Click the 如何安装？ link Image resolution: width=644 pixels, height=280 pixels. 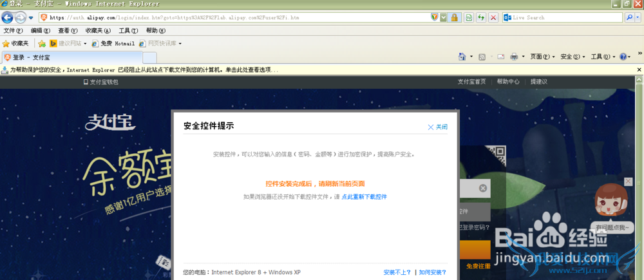[x=433, y=272]
